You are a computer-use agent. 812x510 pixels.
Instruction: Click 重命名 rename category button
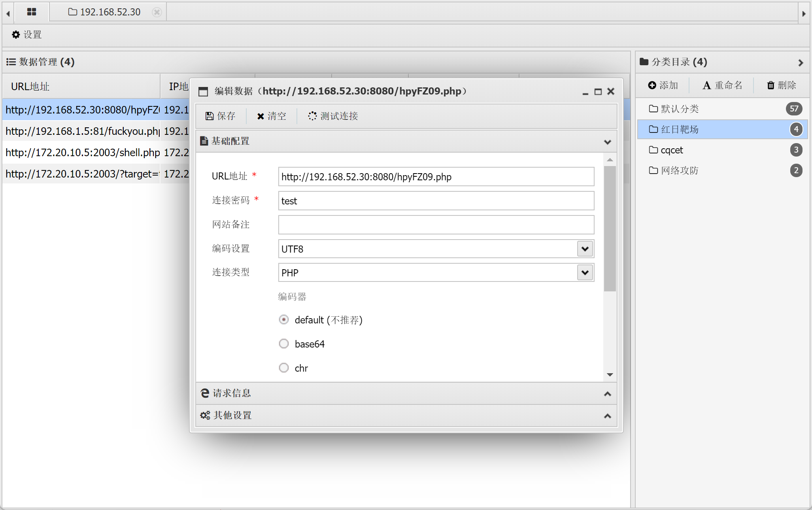click(722, 85)
